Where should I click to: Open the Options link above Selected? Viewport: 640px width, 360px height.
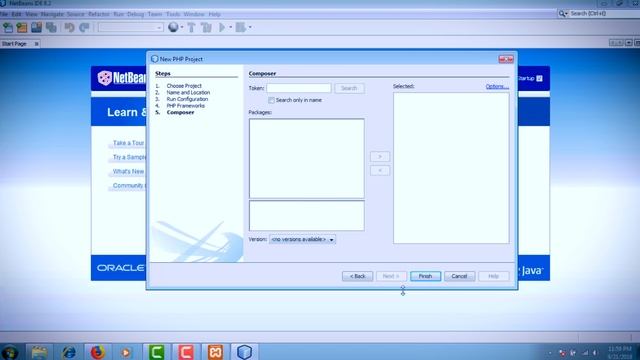(x=497, y=87)
